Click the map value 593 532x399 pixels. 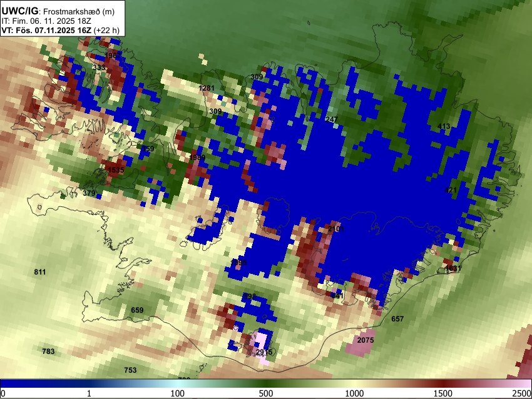tap(250, 296)
